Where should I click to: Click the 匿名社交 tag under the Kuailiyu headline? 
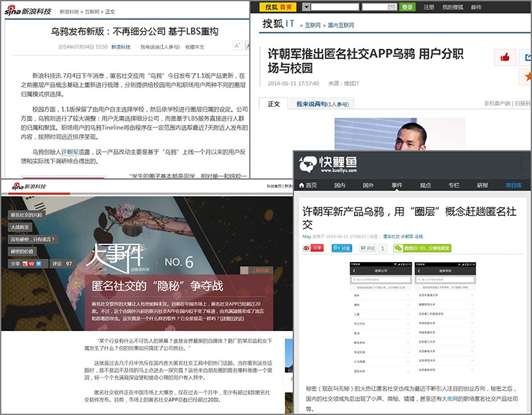[x=391, y=236]
